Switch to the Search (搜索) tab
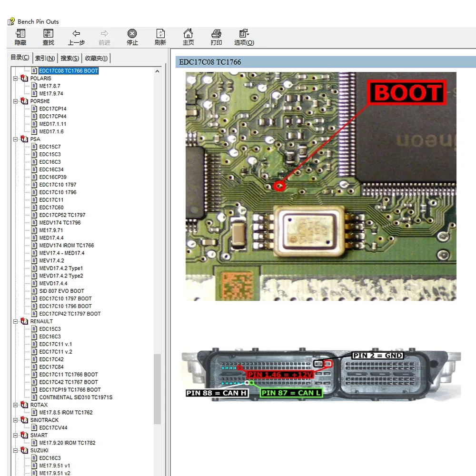 tap(70, 58)
